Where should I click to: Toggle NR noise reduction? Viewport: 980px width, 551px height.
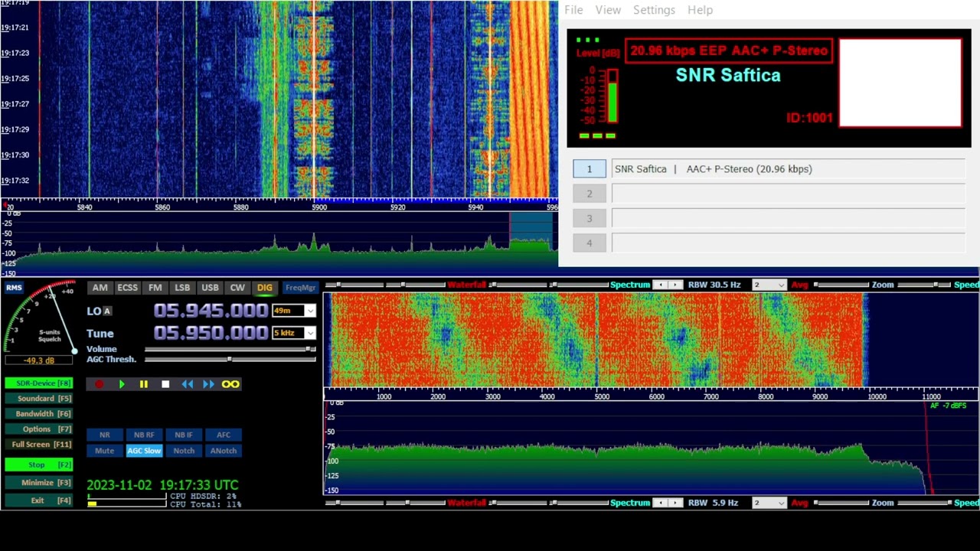[104, 435]
